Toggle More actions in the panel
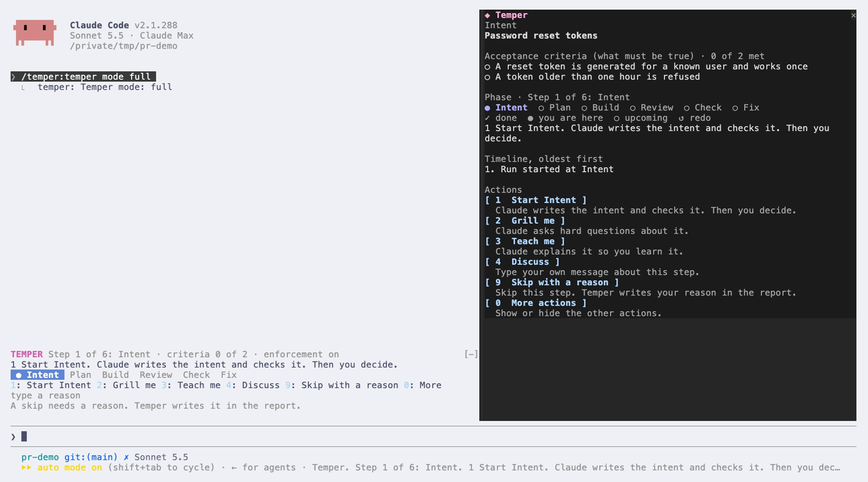This screenshot has width=868, height=482. click(536, 303)
